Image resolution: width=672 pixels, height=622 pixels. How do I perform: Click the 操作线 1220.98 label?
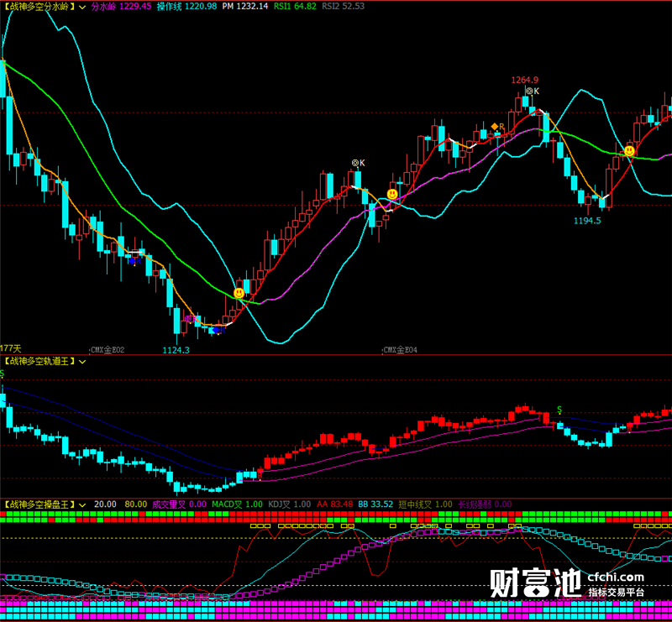click(186, 7)
